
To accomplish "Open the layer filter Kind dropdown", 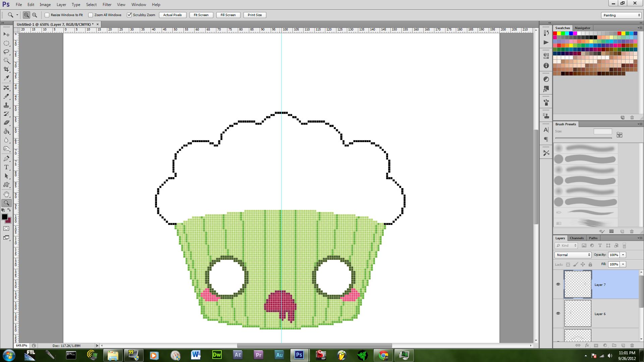I will click(x=566, y=246).
